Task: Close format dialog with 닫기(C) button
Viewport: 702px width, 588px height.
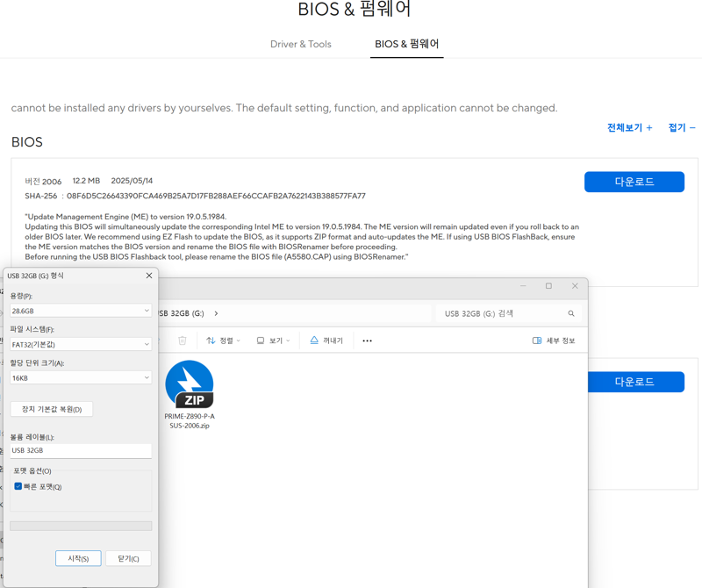Action: tap(128, 558)
